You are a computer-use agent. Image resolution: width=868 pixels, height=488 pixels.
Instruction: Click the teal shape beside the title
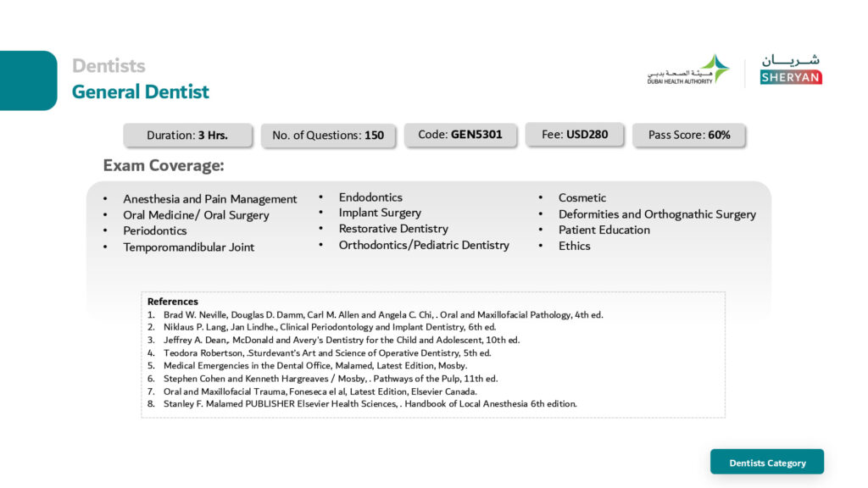pyautogui.click(x=28, y=80)
